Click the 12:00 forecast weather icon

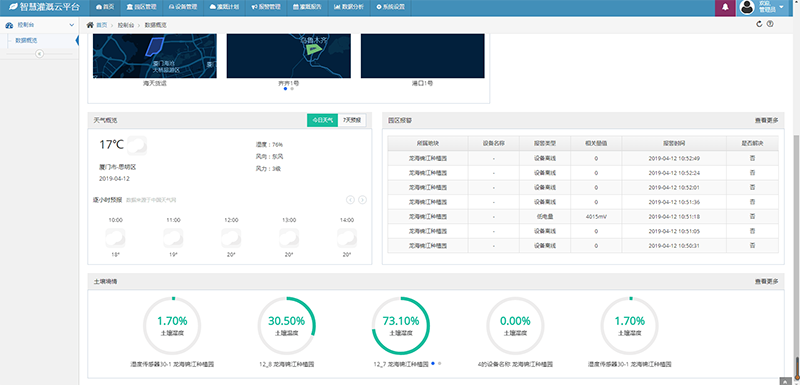click(x=231, y=238)
